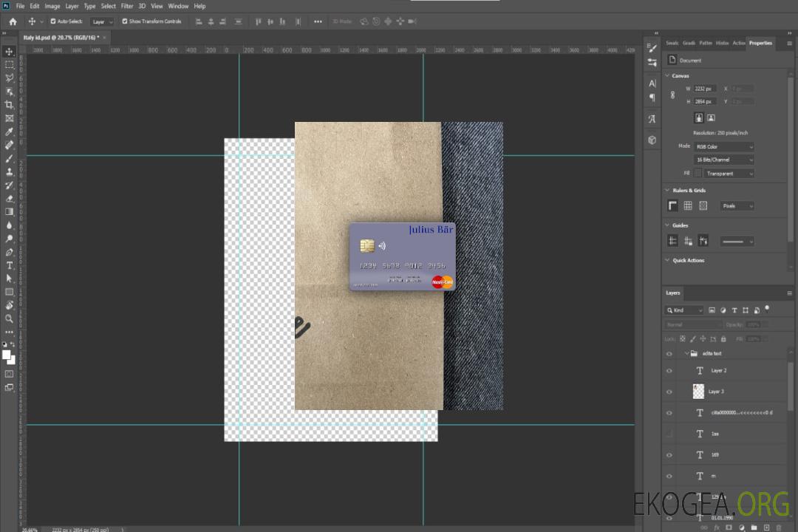
Task: Select the Zoom tool
Action: click(10, 318)
